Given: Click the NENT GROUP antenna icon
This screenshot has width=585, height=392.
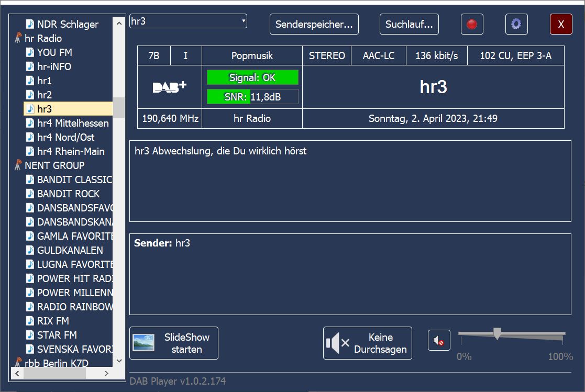Looking at the screenshot, I should (x=18, y=165).
